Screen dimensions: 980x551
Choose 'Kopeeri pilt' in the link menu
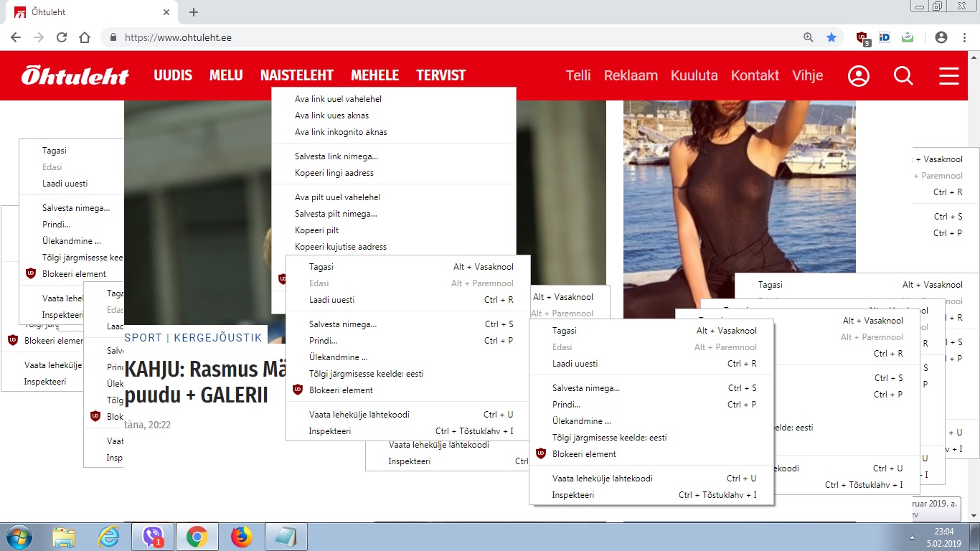(x=394, y=230)
